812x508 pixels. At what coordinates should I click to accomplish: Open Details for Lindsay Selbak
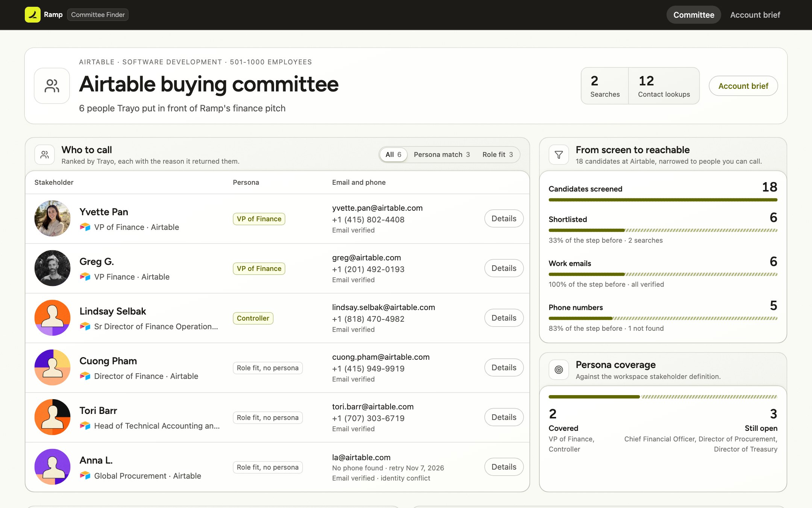[x=504, y=318]
